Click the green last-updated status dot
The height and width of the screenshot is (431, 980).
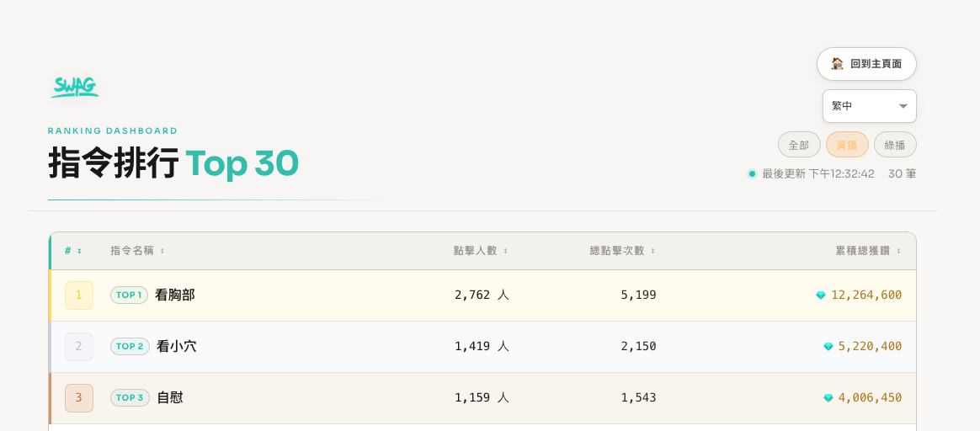752,174
